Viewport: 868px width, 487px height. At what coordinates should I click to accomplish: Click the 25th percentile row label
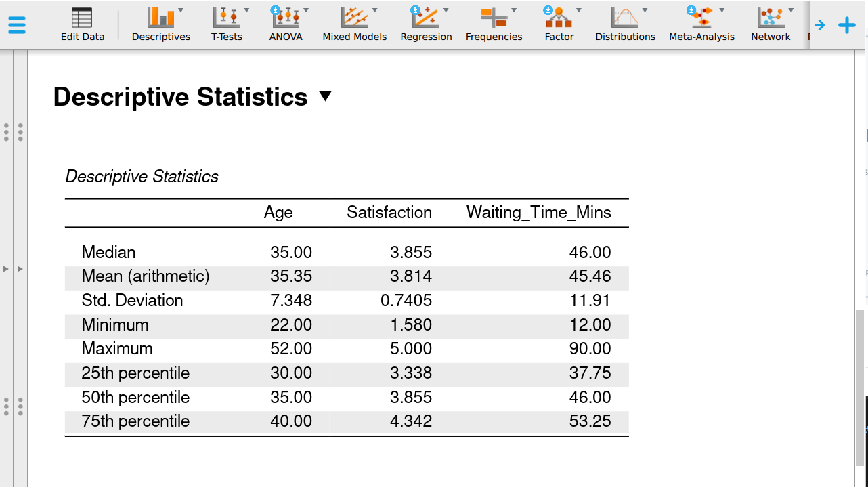click(x=135, y=373)
